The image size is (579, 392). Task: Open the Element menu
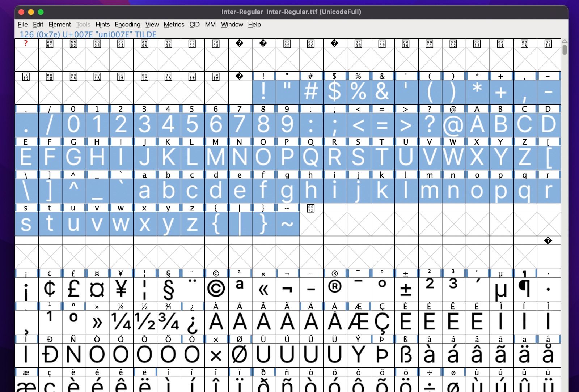60,24
